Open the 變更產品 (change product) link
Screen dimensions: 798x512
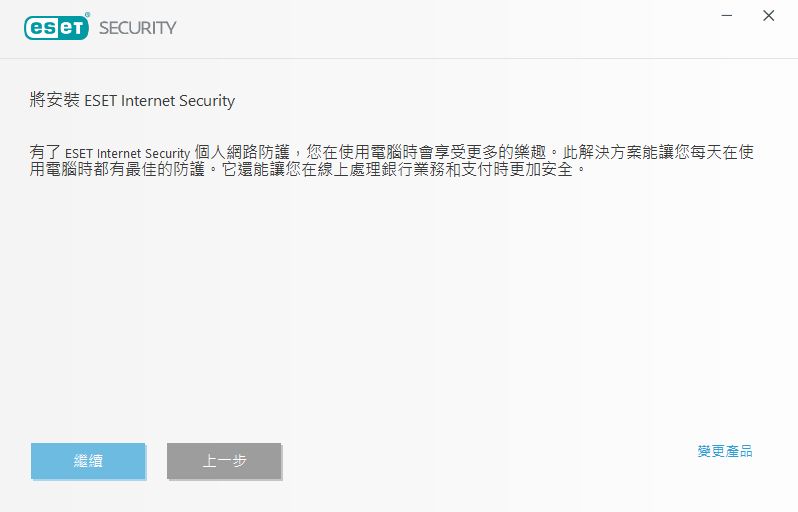[724, 452]
